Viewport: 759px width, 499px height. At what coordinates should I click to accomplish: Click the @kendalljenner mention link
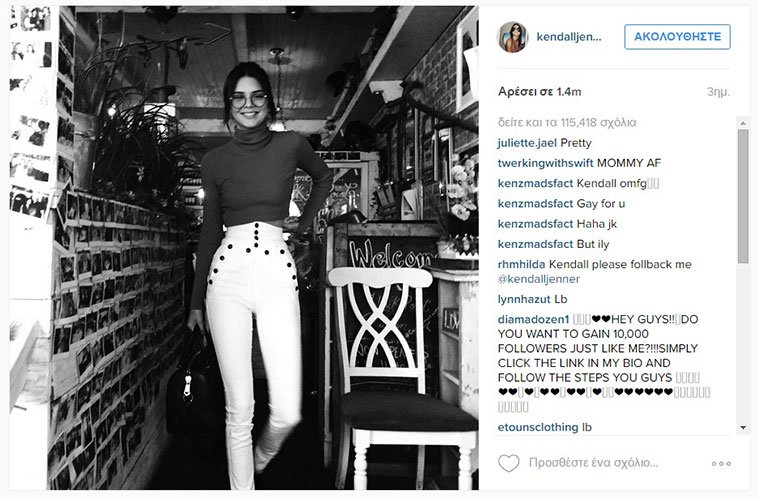539,279
